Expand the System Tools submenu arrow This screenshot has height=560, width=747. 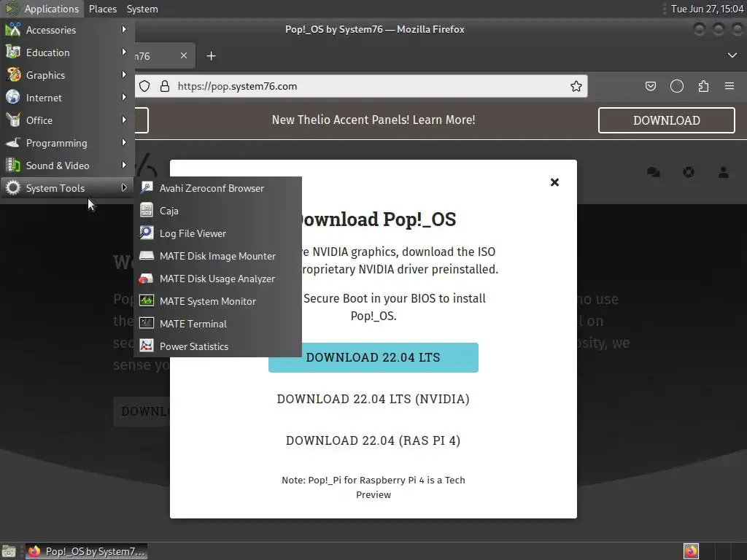(x=124, y=187)
